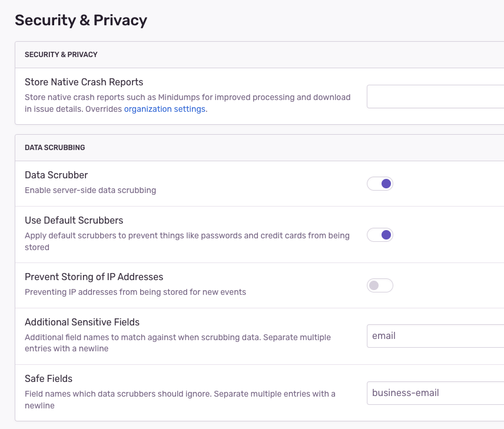Viewport: 504px width, 429px height.
Task: Click the Security & Privacy page heading
Action: (x=81, y=20)
